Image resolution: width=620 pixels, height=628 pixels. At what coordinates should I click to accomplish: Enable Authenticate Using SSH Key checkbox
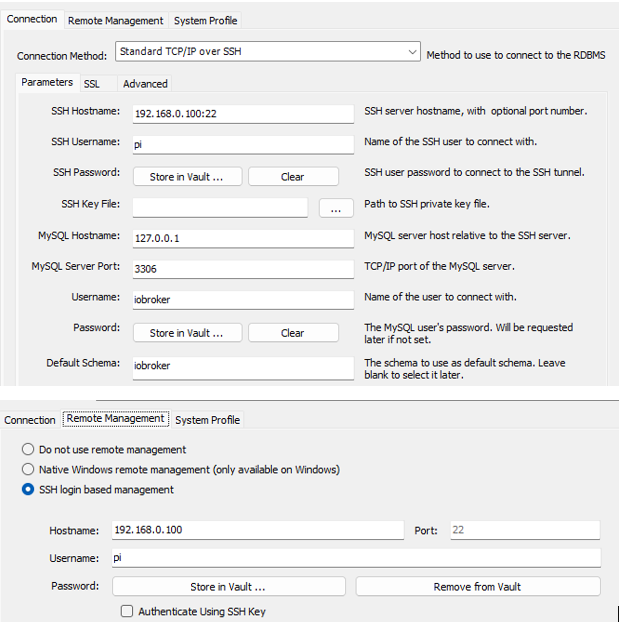pos(127,611)
